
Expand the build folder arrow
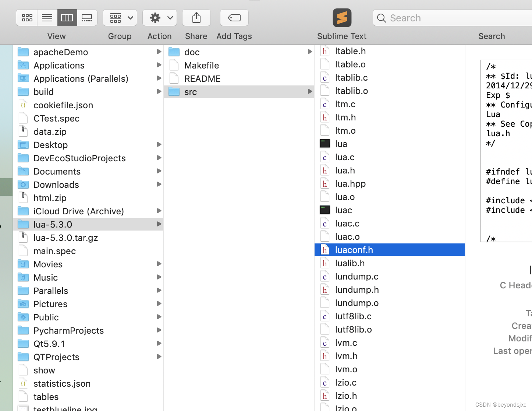159,92
